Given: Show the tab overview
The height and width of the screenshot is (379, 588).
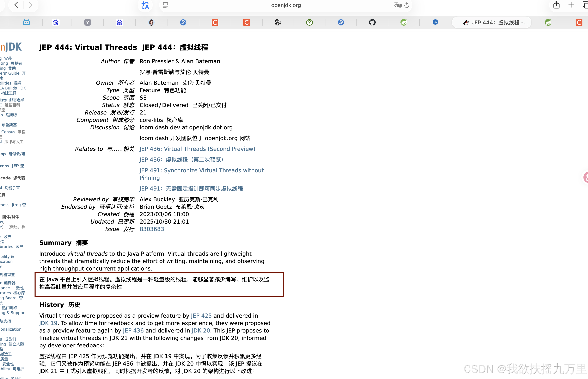Looking at the screenshot, I should tap(585, 5).
